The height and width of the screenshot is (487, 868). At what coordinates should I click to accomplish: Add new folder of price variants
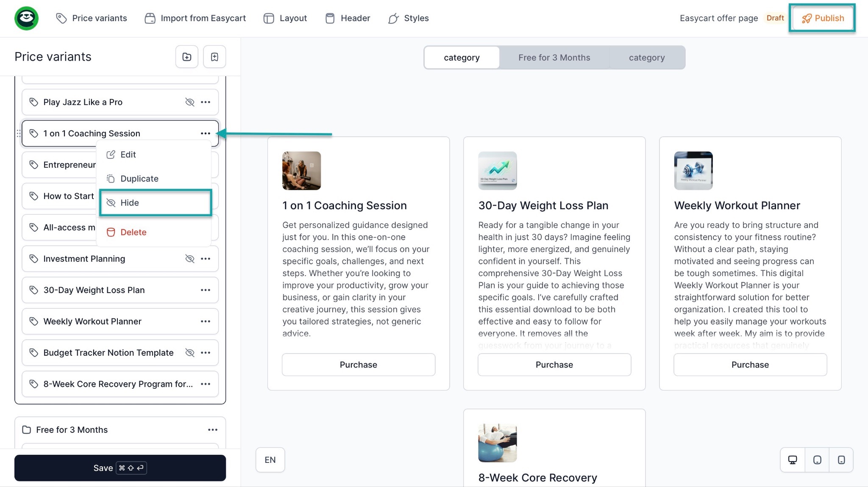(187, 57)
